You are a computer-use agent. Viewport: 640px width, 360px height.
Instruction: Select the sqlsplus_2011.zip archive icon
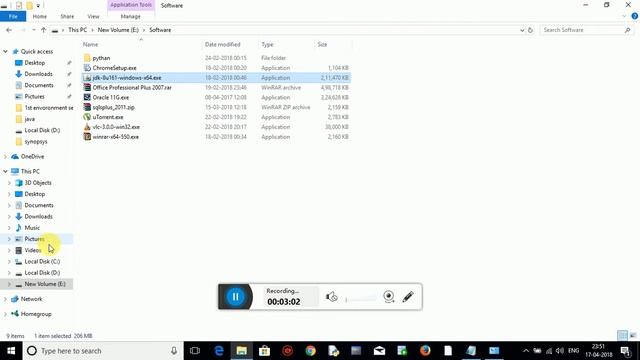[87, 107]
